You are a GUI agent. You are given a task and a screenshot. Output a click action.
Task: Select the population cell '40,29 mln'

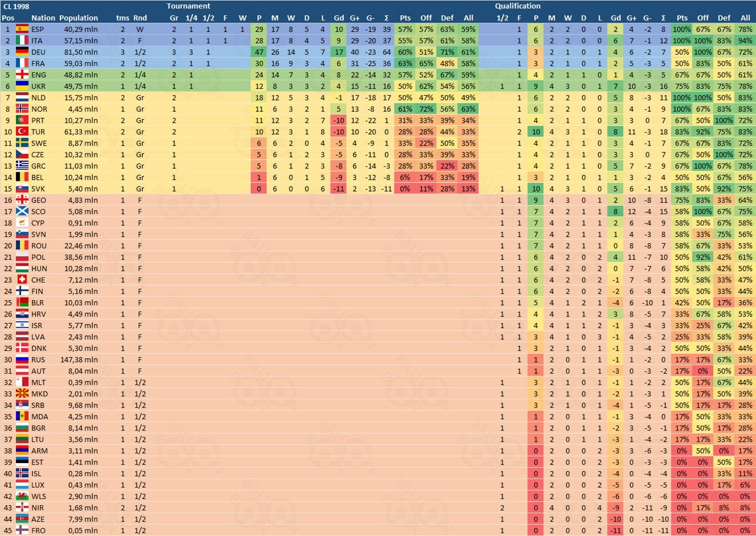81,29
